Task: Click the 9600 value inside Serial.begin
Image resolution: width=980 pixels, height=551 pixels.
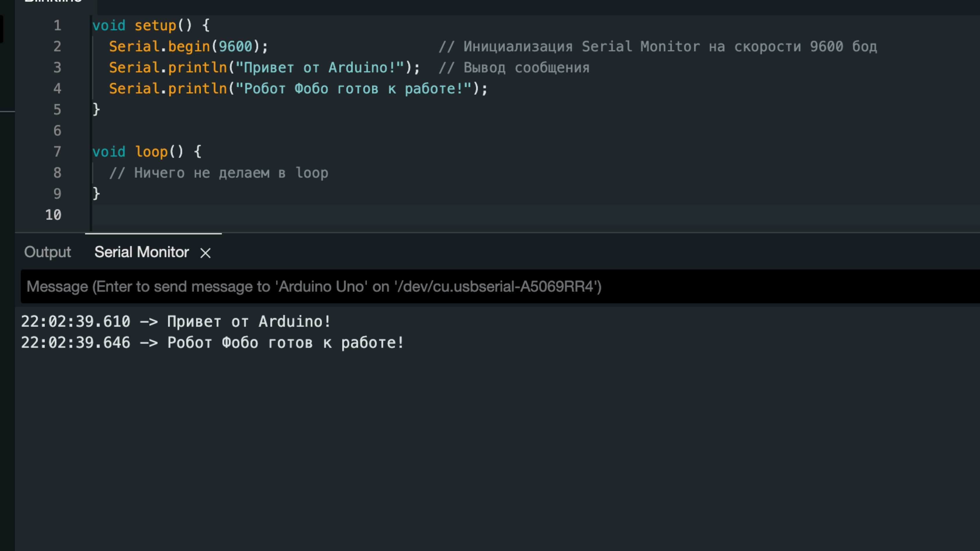Action: click(x=235, y=46)
